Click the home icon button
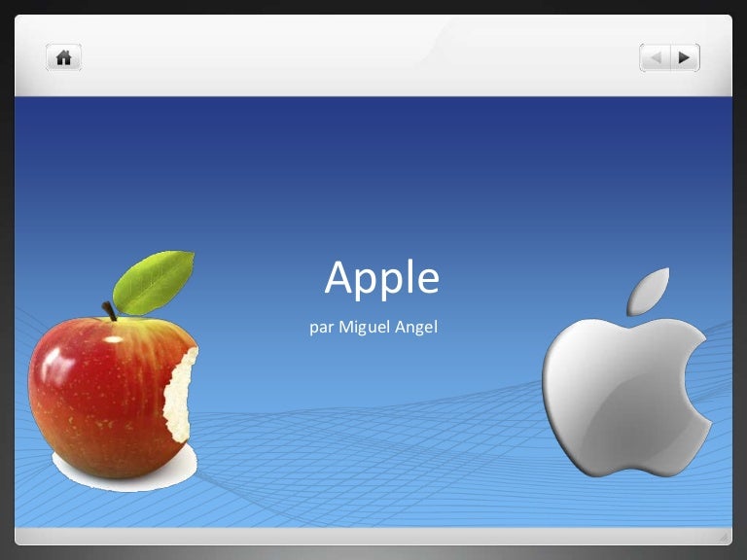The image size is (747, 560). coord(63,57)
